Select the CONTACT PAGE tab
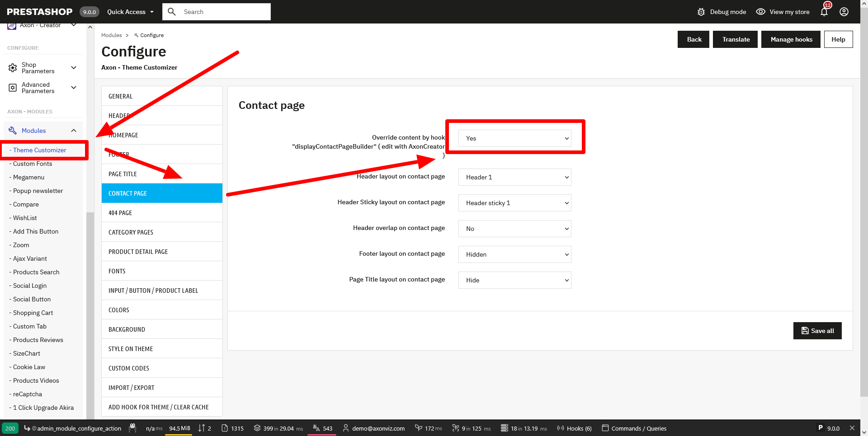 click(162, 193)
